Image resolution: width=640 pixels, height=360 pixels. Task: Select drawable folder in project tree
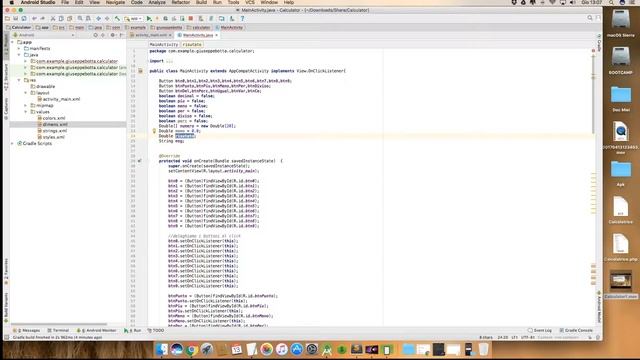43,87
